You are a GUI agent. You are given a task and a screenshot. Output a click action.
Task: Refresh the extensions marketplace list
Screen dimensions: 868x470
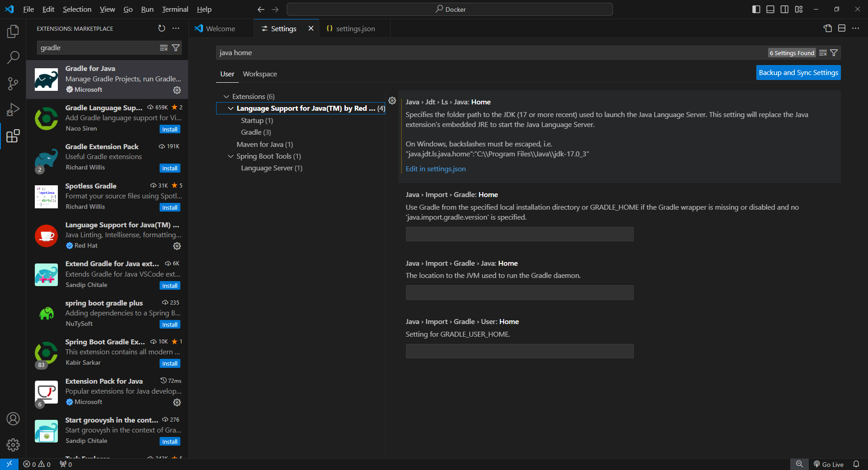pyautogui.click(x=162, y=28)
